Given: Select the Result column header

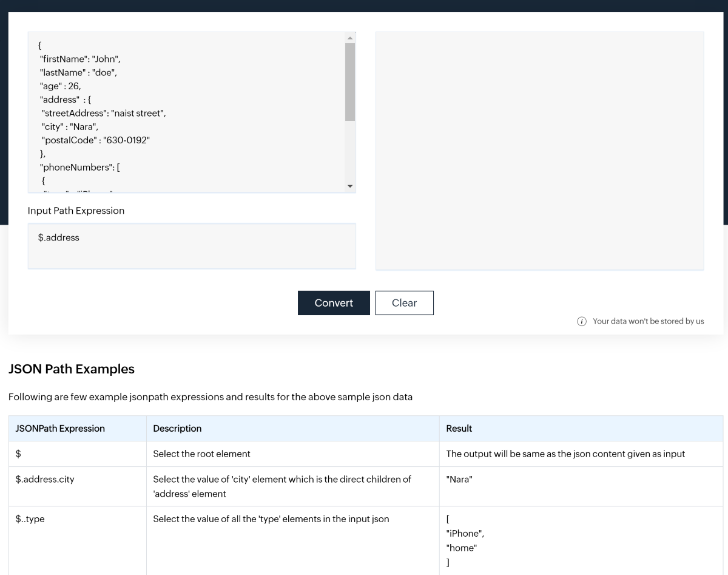Looking at the screenshot, I should point(459,429).
